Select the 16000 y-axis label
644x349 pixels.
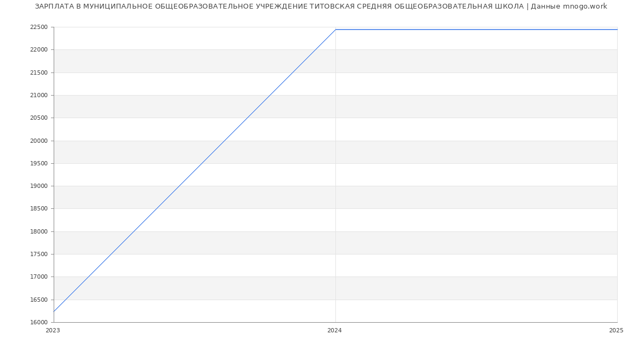coord(39,323)
